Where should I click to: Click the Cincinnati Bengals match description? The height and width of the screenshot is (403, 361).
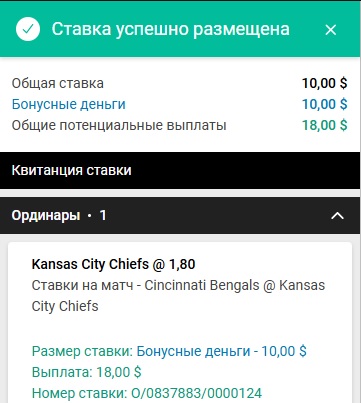(x=178, y=296)
